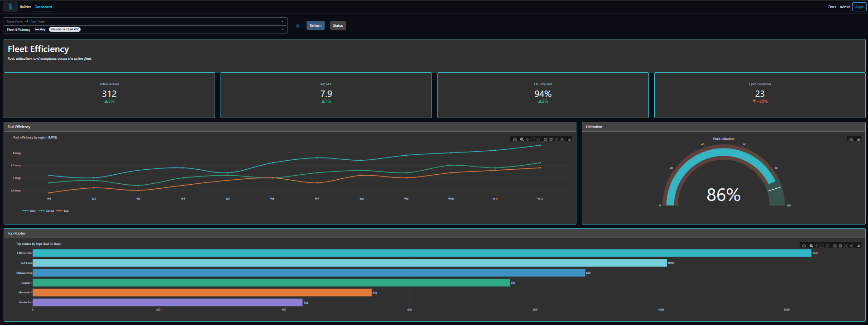
Task: Click the -26% exceptions delta indicator
Action: coord(760,101)
